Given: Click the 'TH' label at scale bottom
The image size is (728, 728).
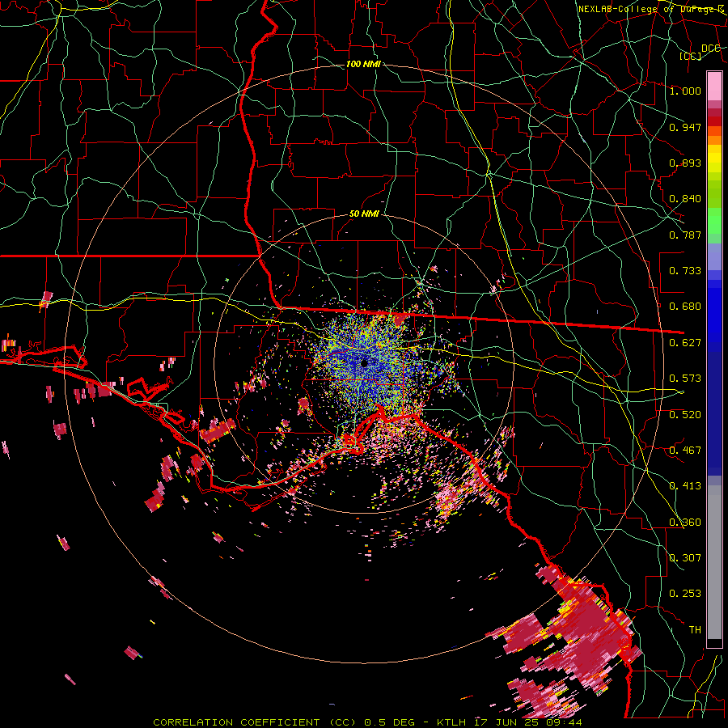Looking at the screenshot, I should point(695,630).
